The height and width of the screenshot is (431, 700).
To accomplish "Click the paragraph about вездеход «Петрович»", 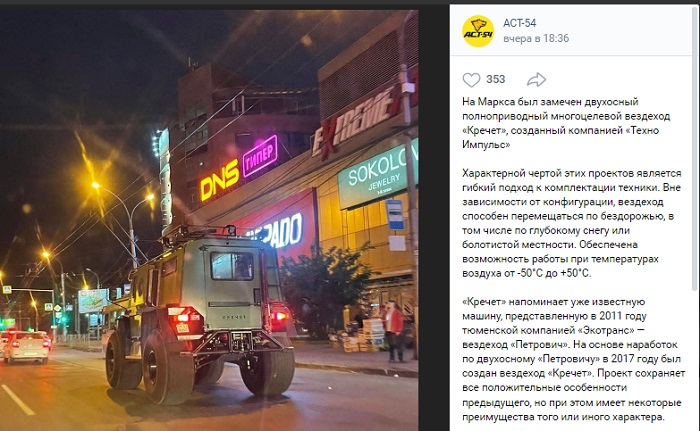I will click(x=573, y=359).
